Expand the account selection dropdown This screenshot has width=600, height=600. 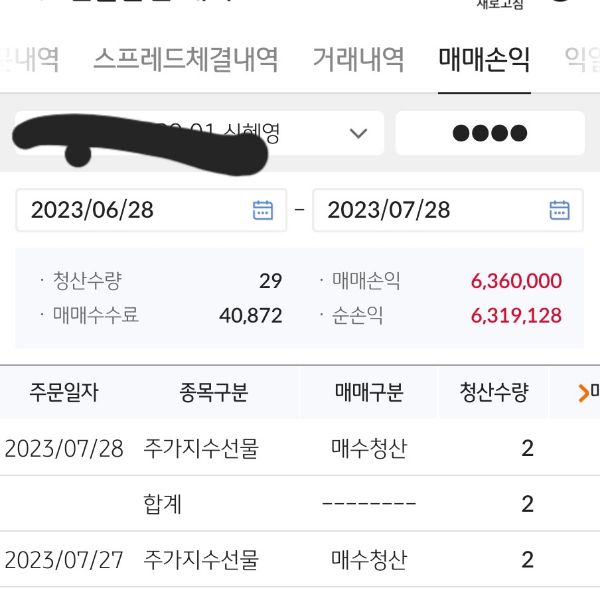click(358, 134)
